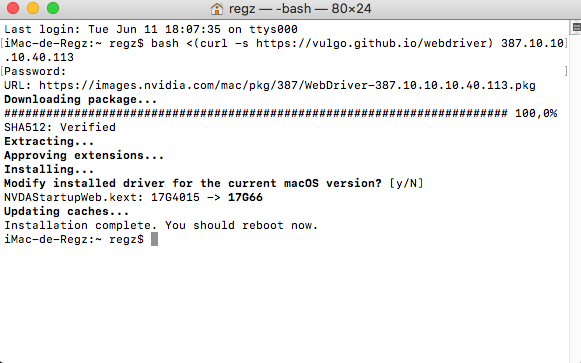Click the "100,0%" progress value
The image size is (581, 363).
pos(536,113)
